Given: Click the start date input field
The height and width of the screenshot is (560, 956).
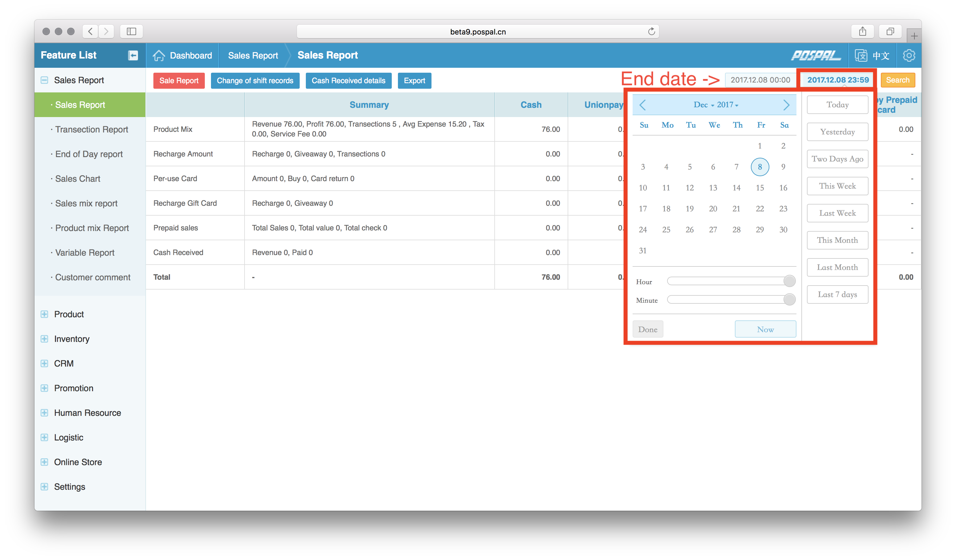Looking at the screenshot, I should pos(760,80).
